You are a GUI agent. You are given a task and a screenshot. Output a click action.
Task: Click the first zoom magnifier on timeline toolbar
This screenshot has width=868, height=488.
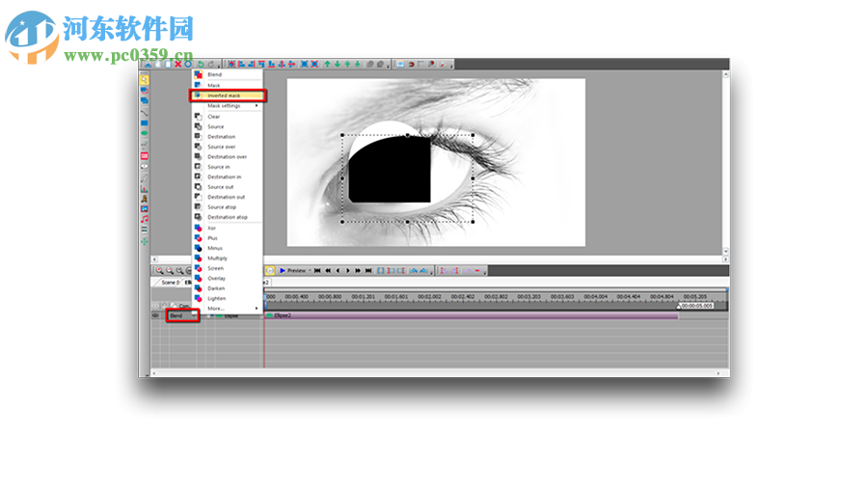point(159,271)
